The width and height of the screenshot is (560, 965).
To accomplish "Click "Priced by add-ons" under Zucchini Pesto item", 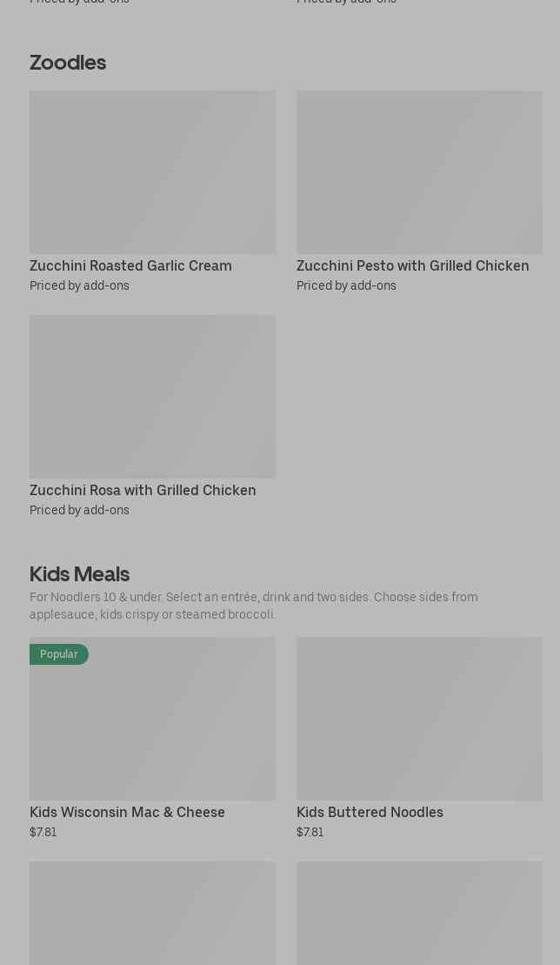I will (346, 286).
